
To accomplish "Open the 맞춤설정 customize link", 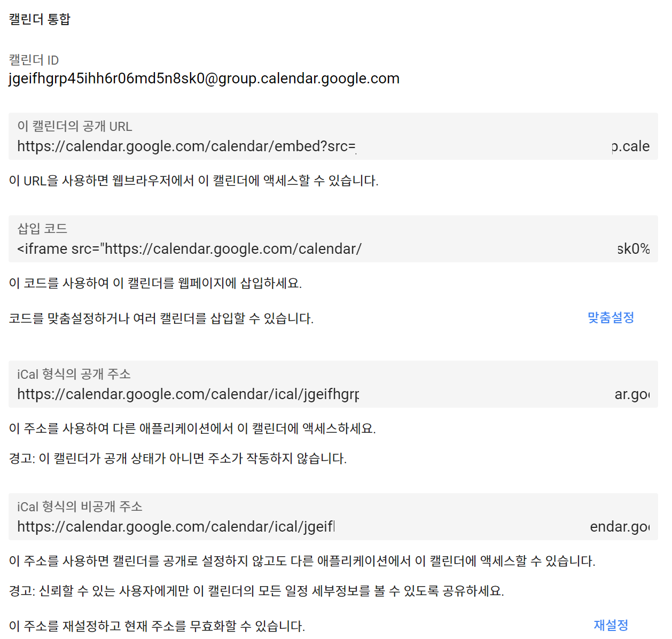I will click(x=611, y=318).
